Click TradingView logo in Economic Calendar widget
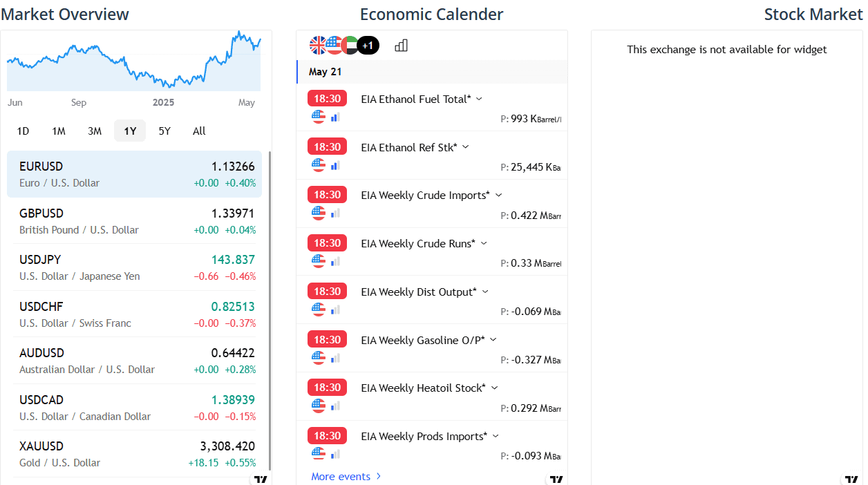868x485 pixels. point(556,479)
